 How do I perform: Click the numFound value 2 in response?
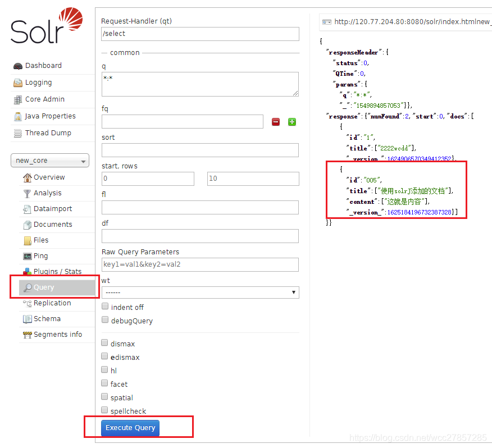tap(407, 116)
